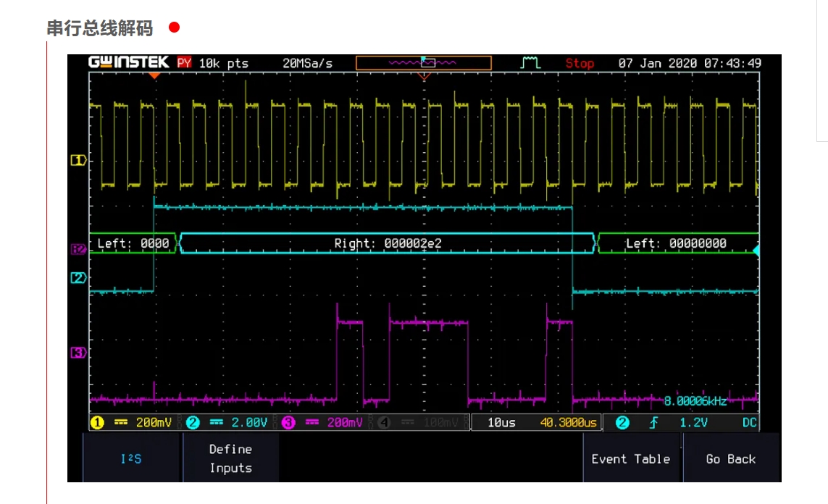The image size is (828, 504).
Task: Click the B2 bus indicator marker
Action: pos(78,249)
